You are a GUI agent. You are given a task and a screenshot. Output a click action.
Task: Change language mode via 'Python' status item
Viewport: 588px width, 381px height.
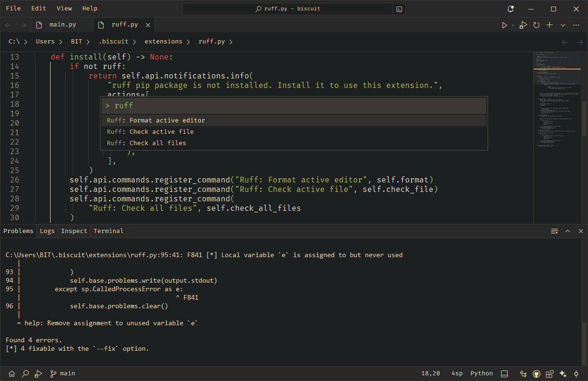482,373
